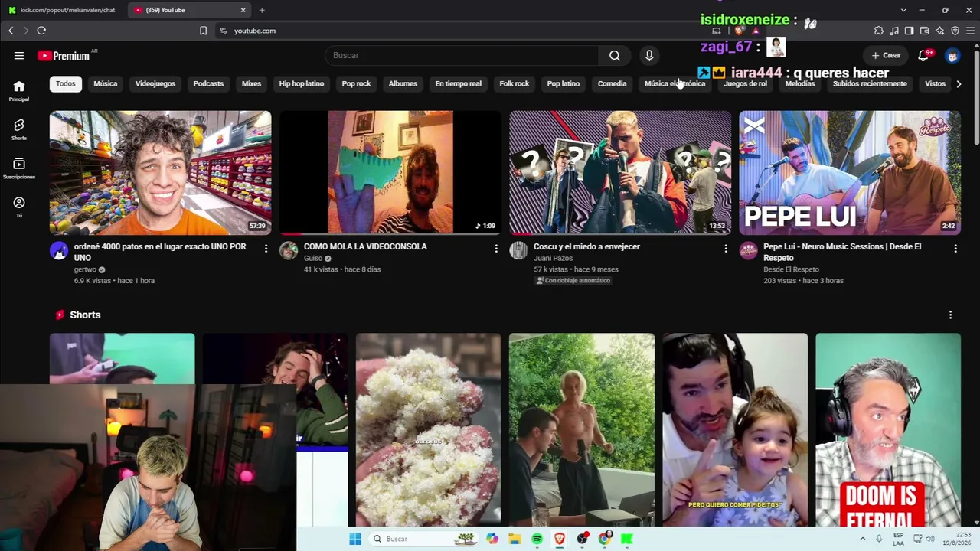This screenshot has height=551, width=980.
Task: Open Shorts from the sidebar
Action: (19, 129)
